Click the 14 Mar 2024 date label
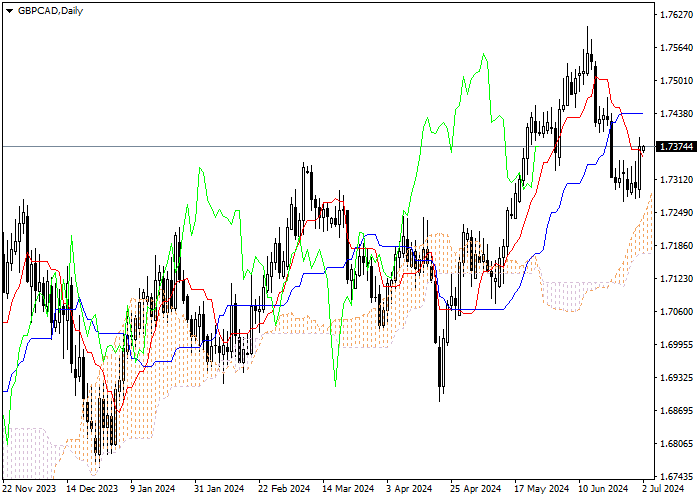This screenshot has width=700, height=500. pos(348,489)
